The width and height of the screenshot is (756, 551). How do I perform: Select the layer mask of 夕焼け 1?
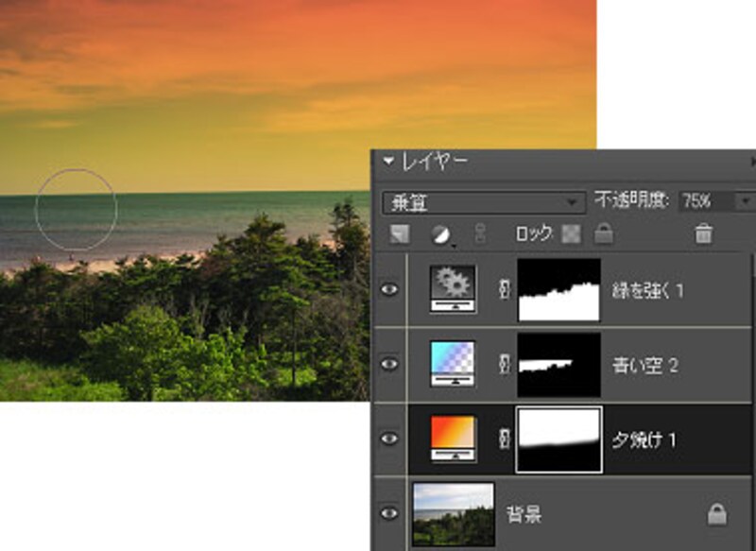coord(559,439)
